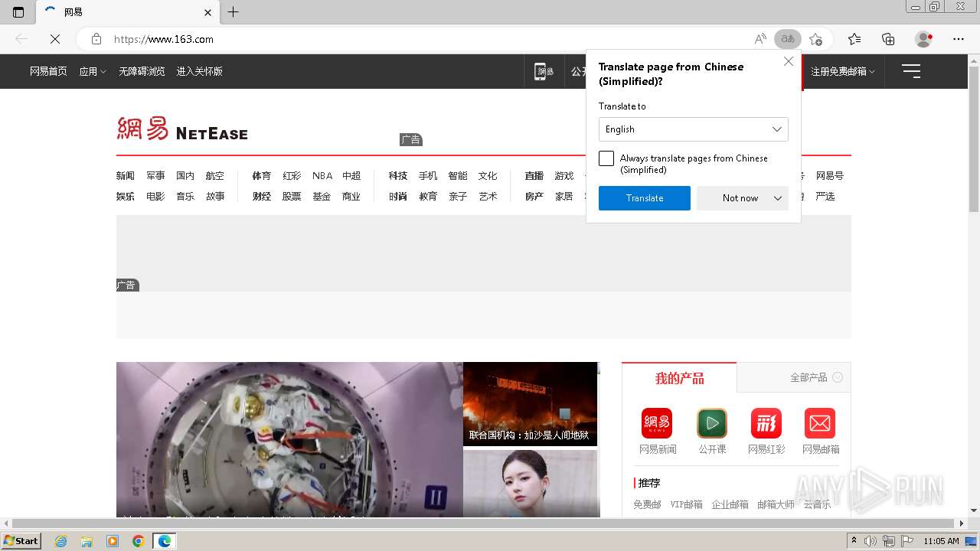Expand the 应用 dropdown
The width and height of the screenshot is (980, 551).
93,71
